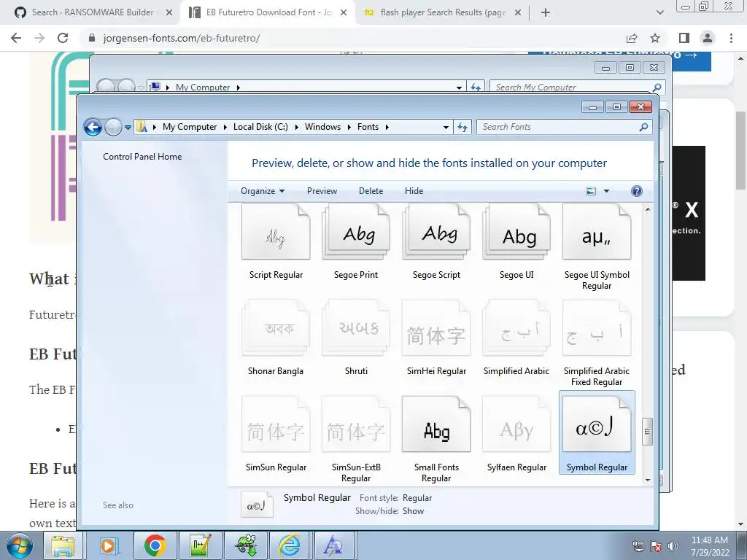Image resolution: width=747 pixels, height=560 pixels.
Task: Open Fonts help via question mark icon
Action: (x=636, y=191)
